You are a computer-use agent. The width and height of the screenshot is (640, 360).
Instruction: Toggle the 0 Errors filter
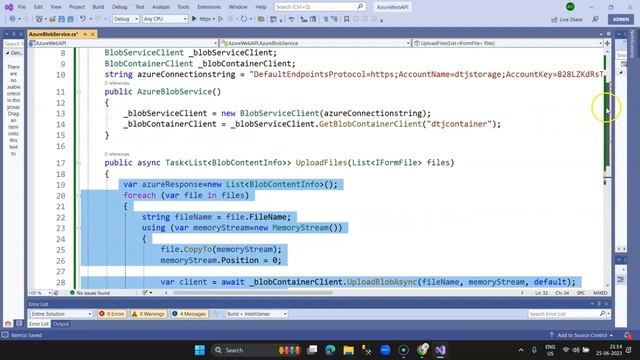click(112, 314)
